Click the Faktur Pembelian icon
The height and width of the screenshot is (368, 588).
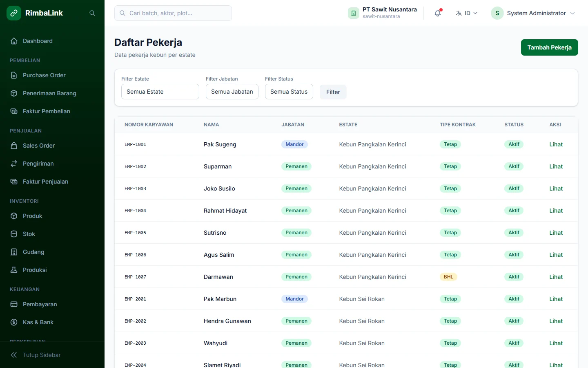pyautogui.click(x=14, y=111)
